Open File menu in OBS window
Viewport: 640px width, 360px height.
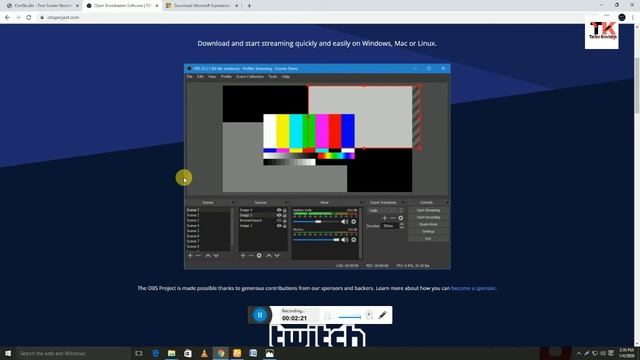[189, 77]
